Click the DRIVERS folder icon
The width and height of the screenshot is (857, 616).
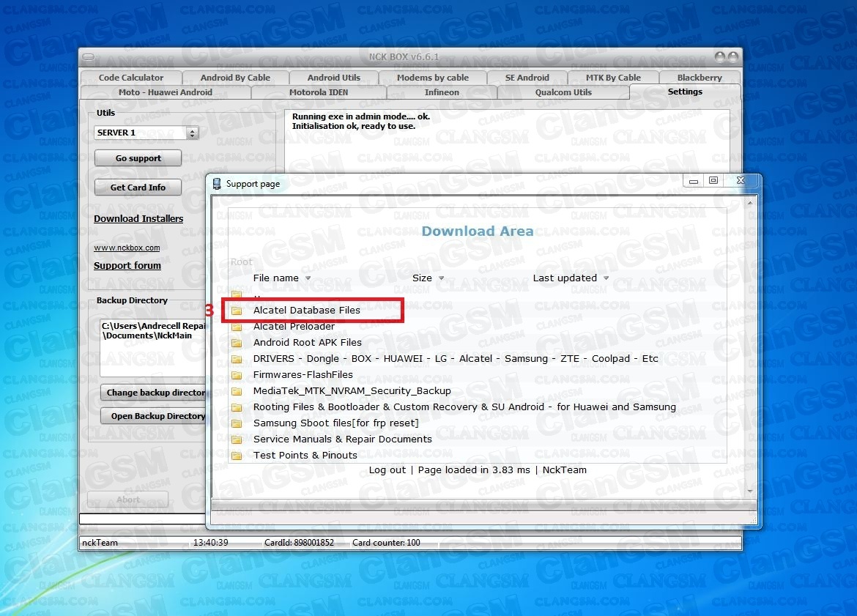point(237,359)
